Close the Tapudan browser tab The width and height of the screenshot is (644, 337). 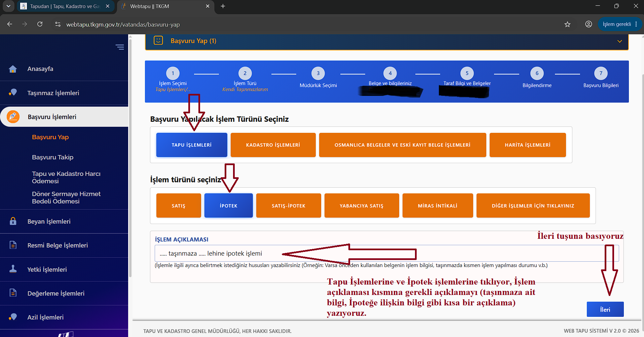(108, 6)
